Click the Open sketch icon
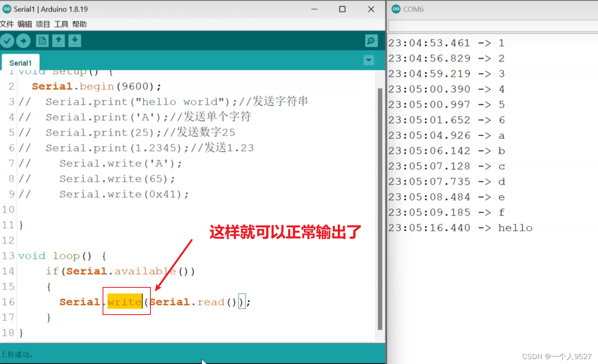598x364 pixels. click(58, 41)
